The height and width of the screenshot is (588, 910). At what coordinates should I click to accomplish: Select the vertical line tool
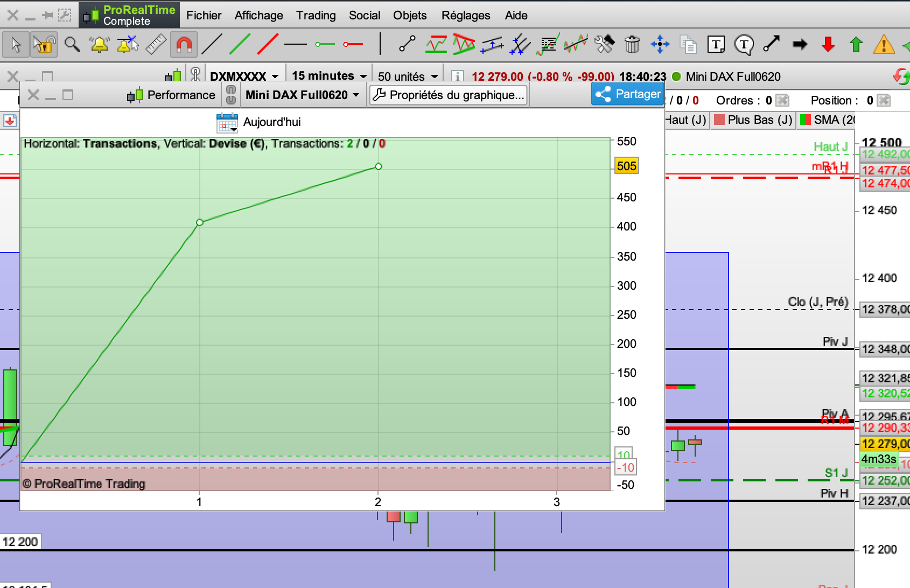(x=380, y=44)
